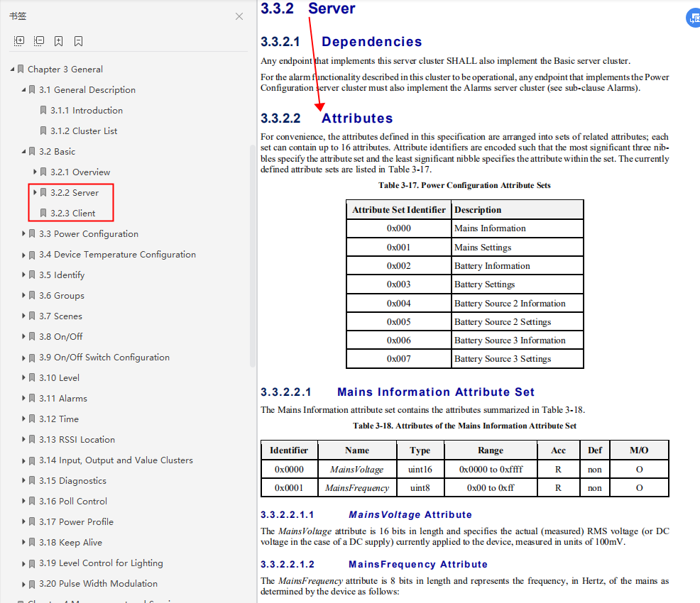Click the 0x000 table cell

point(399,228)
